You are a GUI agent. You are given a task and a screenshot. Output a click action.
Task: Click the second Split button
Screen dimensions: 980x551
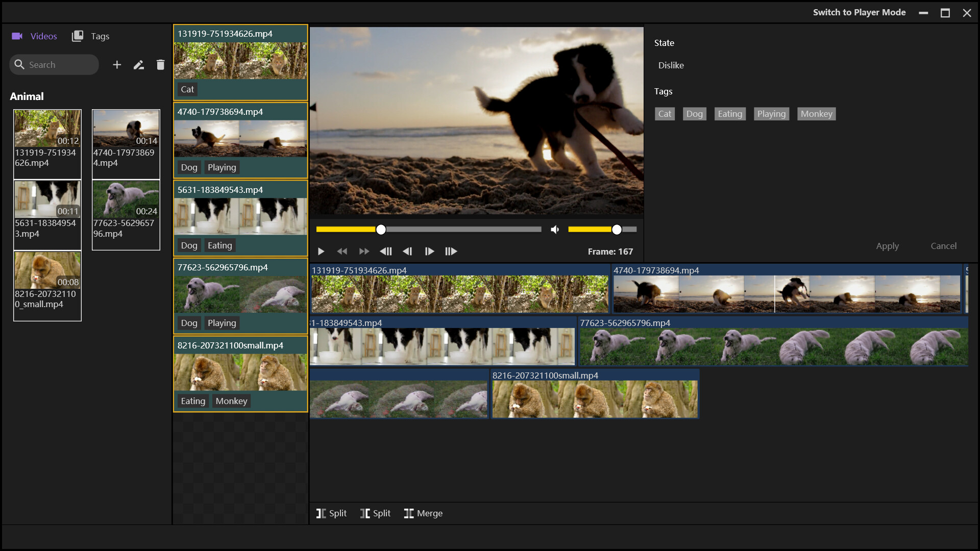375,513
